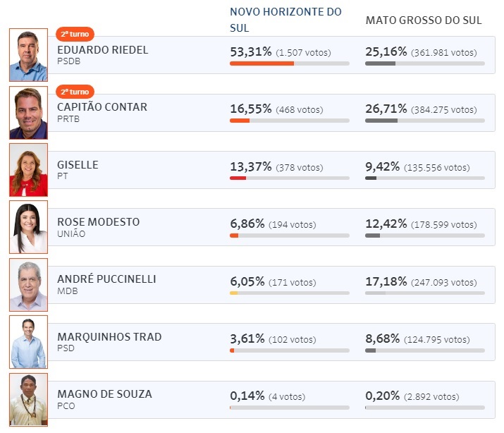Click Eduardo Riedel's candidate photo
The height and width of the screenshot is (433, 504).
point(28,55)
